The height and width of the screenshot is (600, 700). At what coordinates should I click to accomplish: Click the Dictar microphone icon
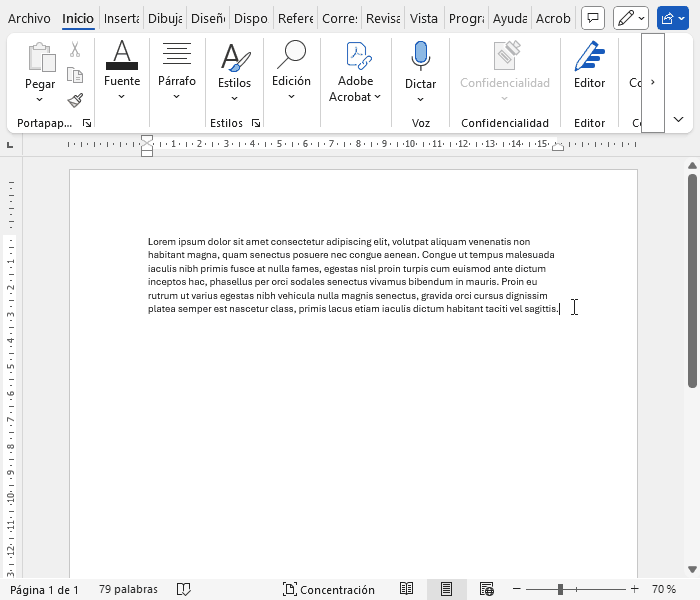(x=420, y=56)
